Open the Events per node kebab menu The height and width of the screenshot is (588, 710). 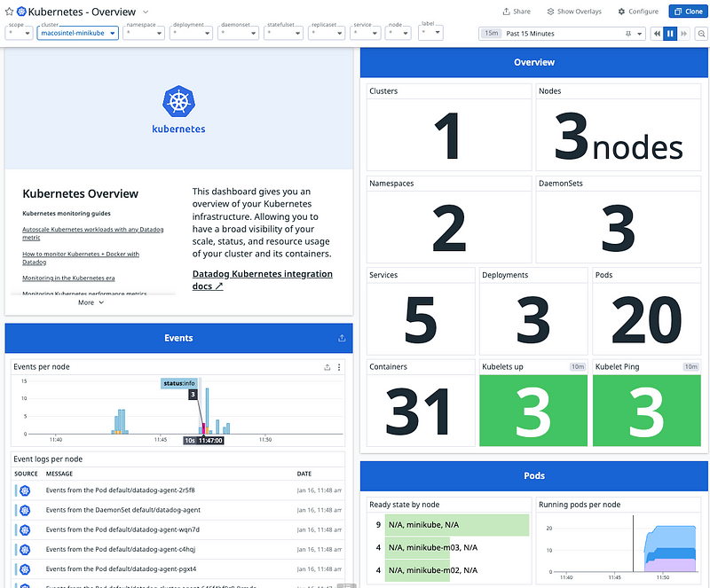pyautogui.click(x=339, y=367)
